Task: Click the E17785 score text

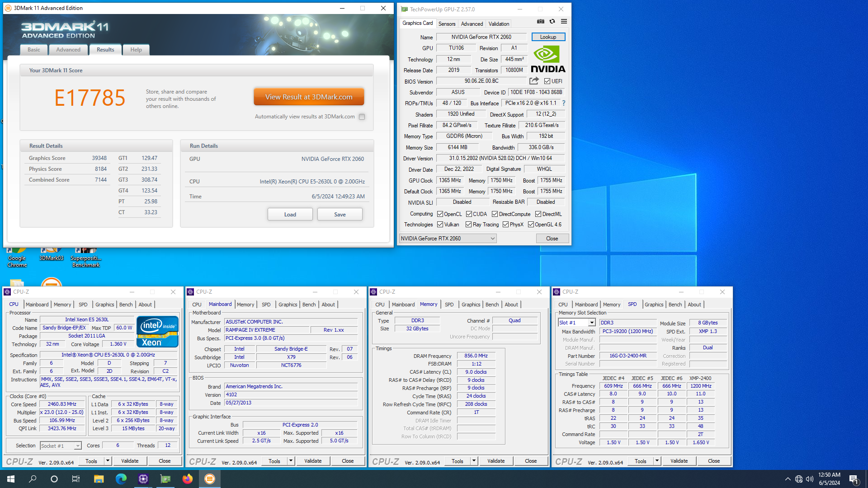Action: (x=90, y=98)
